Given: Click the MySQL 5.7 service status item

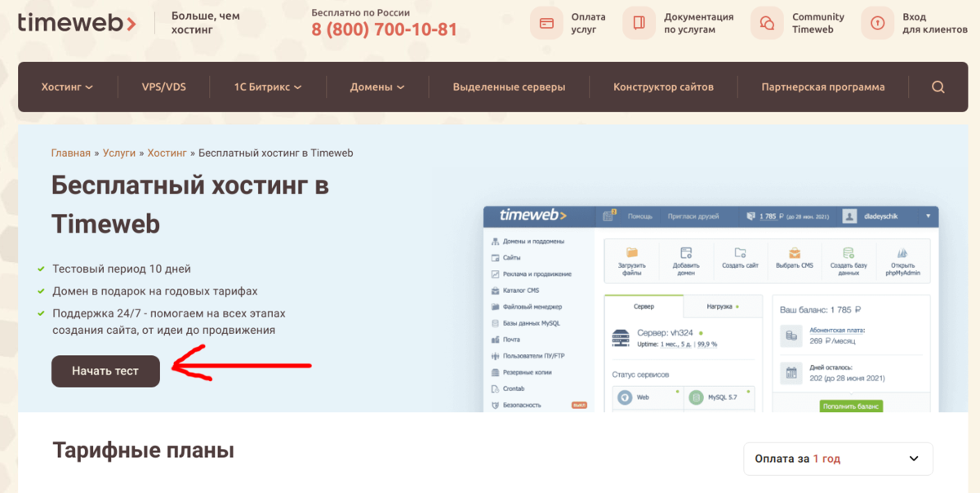Looking at the screenshot, I should 719,398.
